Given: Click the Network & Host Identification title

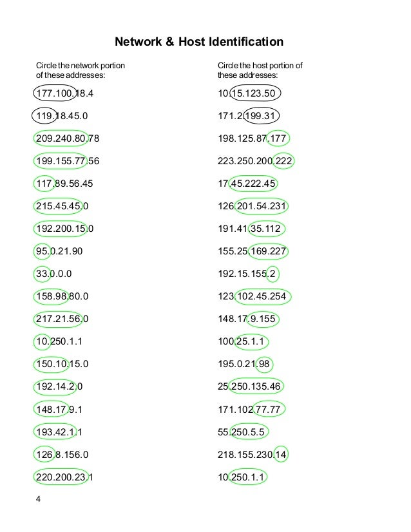Looking at the screenshot, I should click(199, 42).
